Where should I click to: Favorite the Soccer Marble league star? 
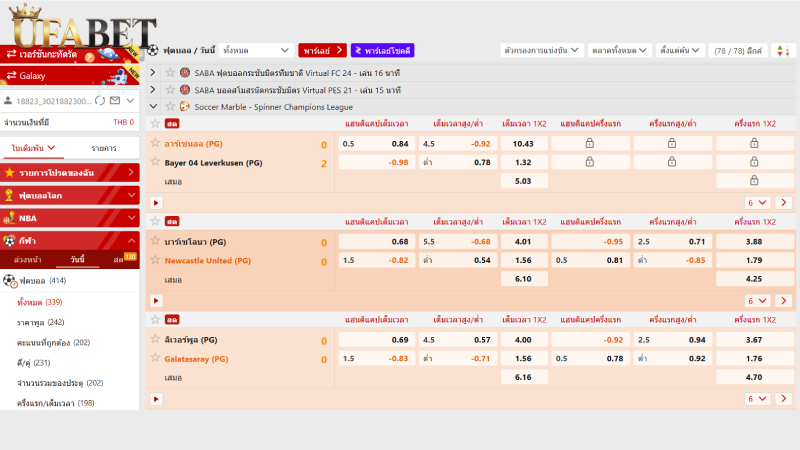tap(170, 107)
